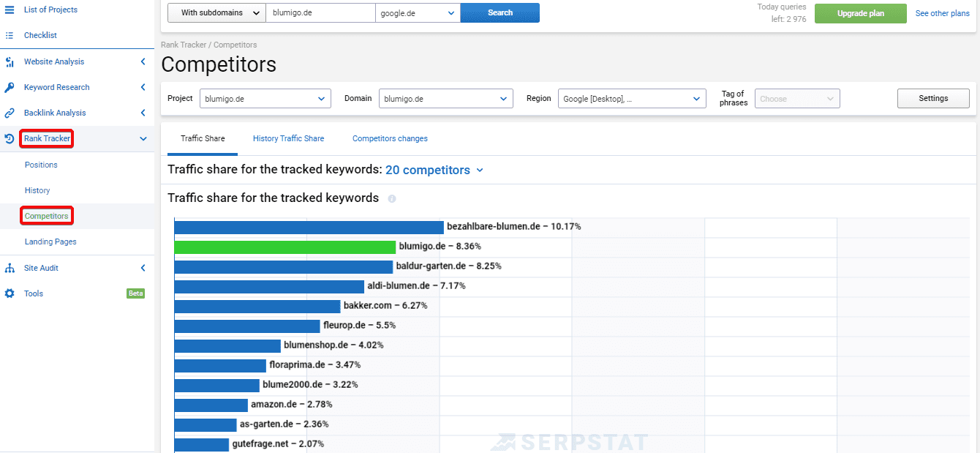Click the Rank Tracker history icon
Screen dimensions: 980x453
[10, 138]
